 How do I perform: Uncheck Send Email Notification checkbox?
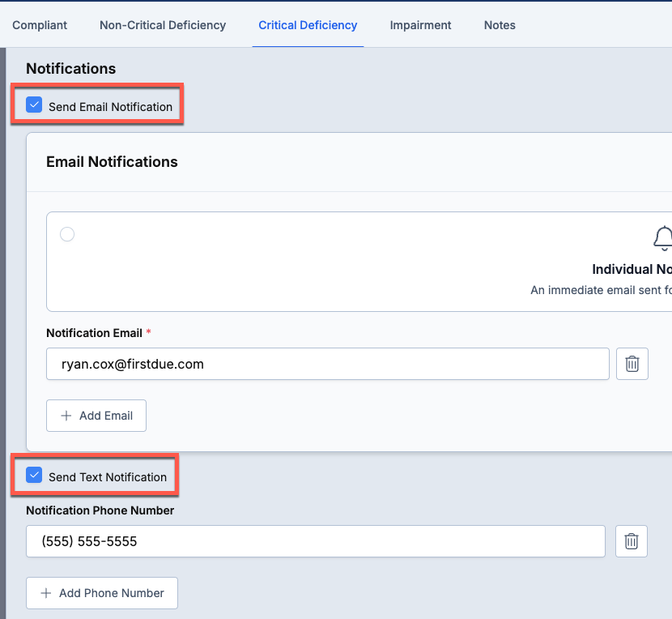coord(34,105)
